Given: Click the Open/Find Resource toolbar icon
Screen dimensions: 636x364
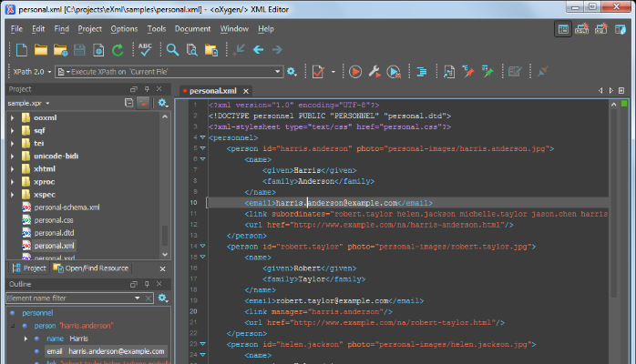Looking at the screenshot, I should tap(211, 50).
